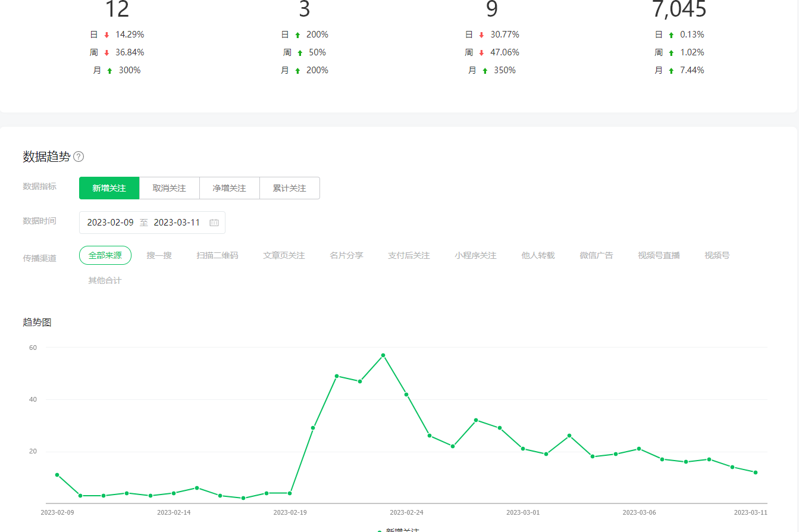799x532 pixels.
Task: Click the 1.02% weekly increase value
Action: click(x=693, y=52)
